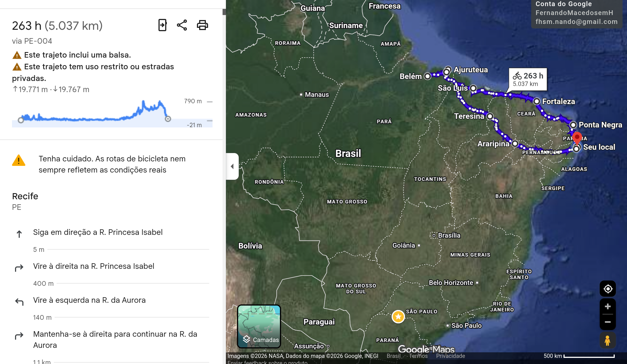The image size is (627, 364).
Task: Click the 500 km map scale bar
Action: point(589,356)
